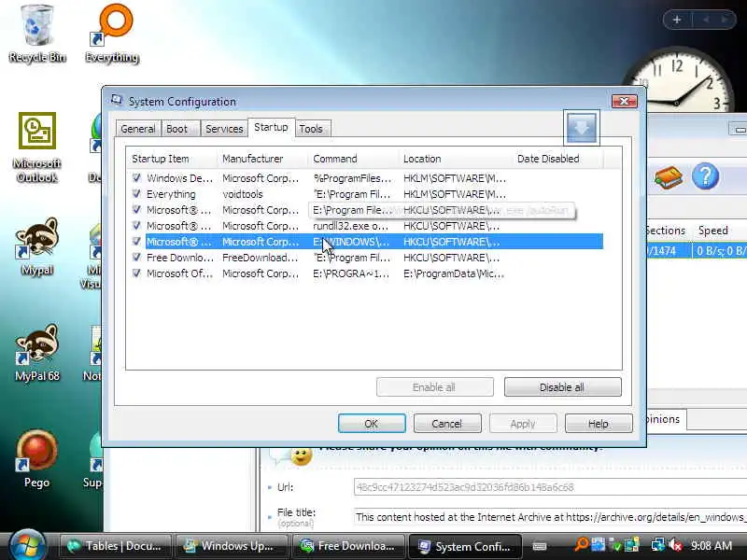Click the 9:08 AM taskbar clock

(x=711, y=545)
